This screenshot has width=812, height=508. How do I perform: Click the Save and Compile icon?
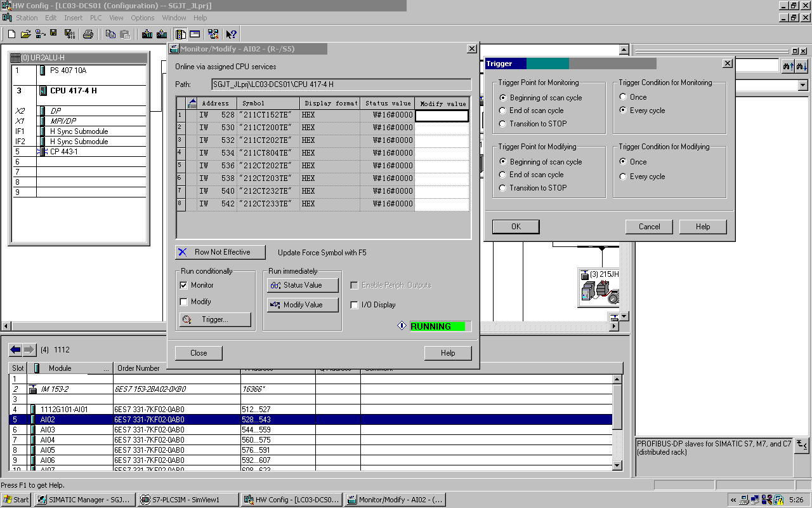pyautogui.click(x=69, y=34)
